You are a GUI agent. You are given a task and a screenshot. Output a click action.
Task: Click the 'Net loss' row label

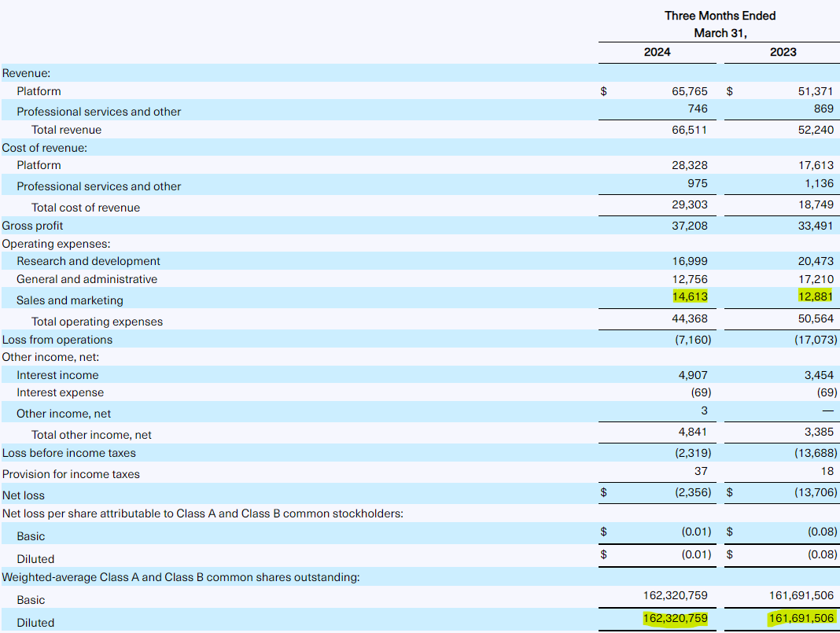(24, 495)
